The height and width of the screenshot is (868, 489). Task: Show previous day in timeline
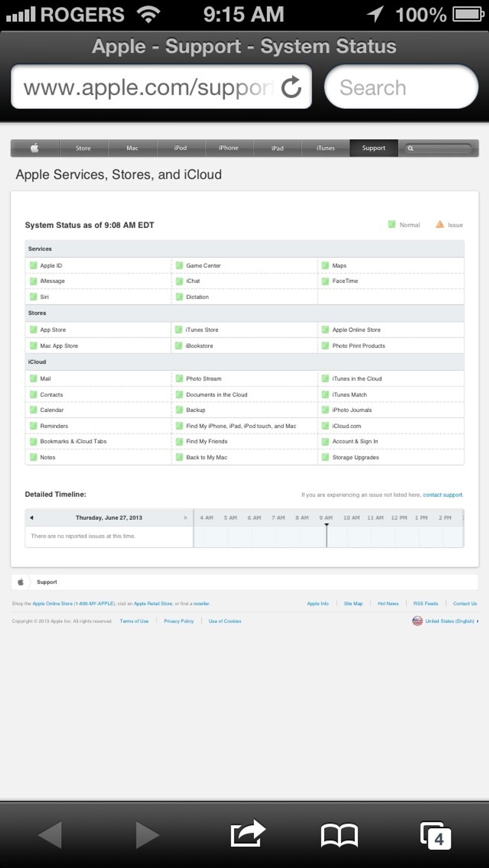[31, 518]
